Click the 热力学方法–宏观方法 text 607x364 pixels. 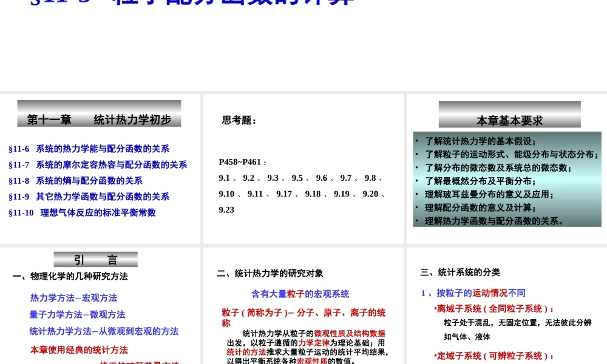(73, 298)
